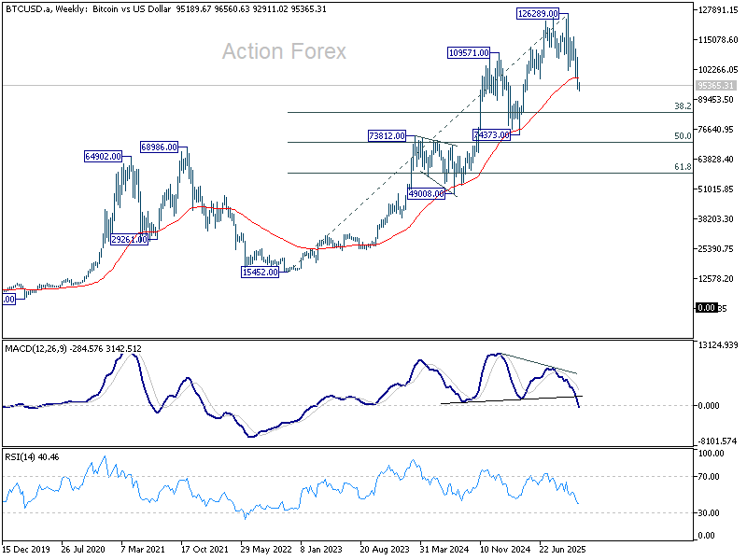747x560 pixels.
Task: Click the 31 Mar 2024 date label
Action: pyautogui.click(x=444, y=550)
